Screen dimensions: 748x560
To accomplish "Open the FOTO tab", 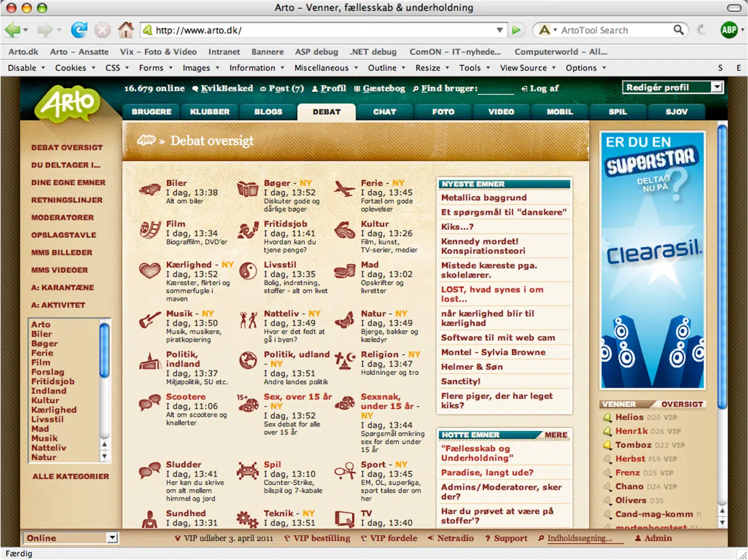I will 443,112.
